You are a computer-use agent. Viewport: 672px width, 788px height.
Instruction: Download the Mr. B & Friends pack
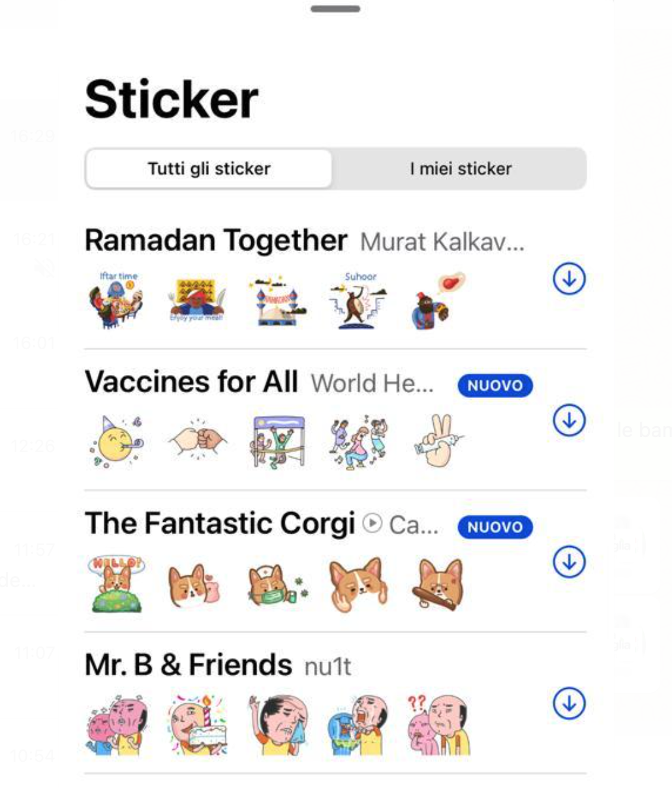(569, 704)
